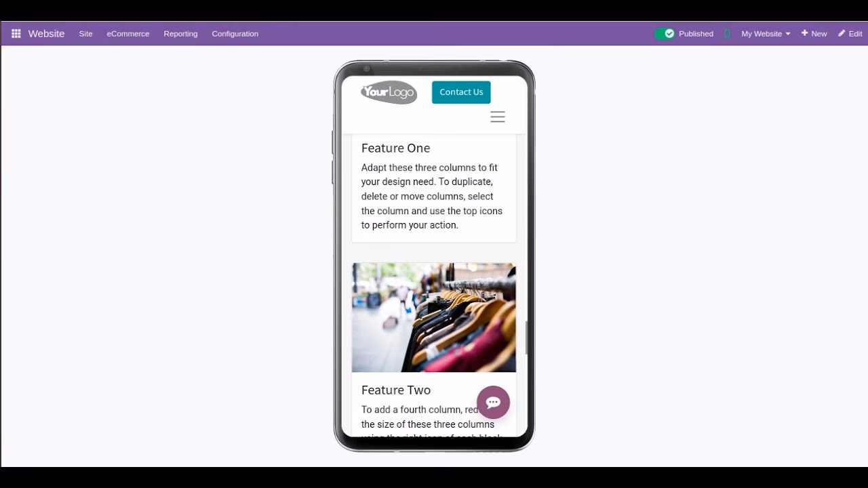This screenshot has width=868, height=488.
Task: Click the Feature Two clothing image
Action: 433,317
